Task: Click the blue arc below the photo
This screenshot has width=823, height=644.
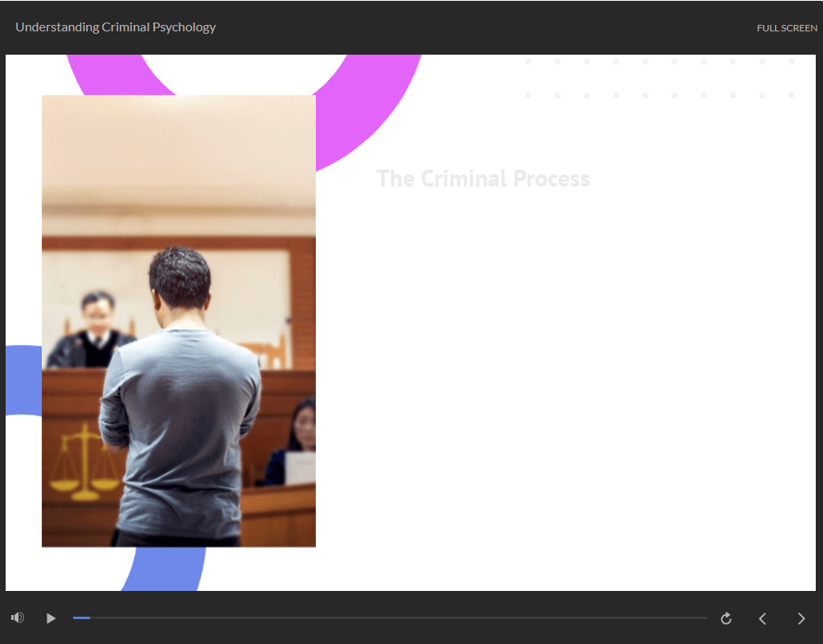Action: (x=165, y=569)
